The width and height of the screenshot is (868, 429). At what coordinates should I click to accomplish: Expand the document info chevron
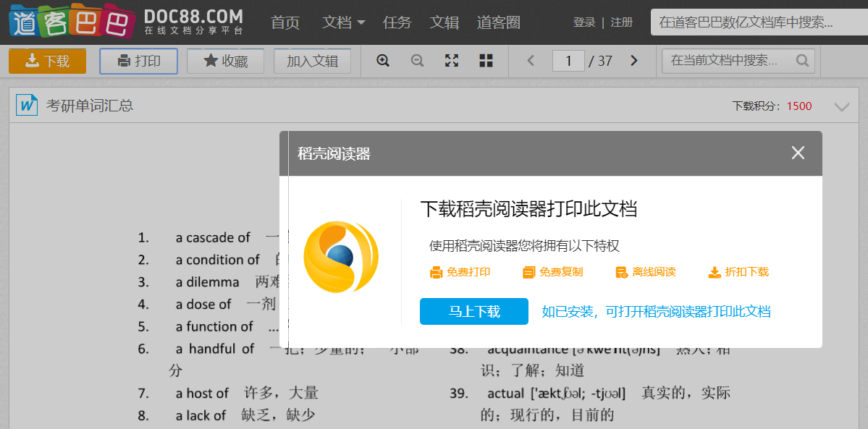pos(841,107)
